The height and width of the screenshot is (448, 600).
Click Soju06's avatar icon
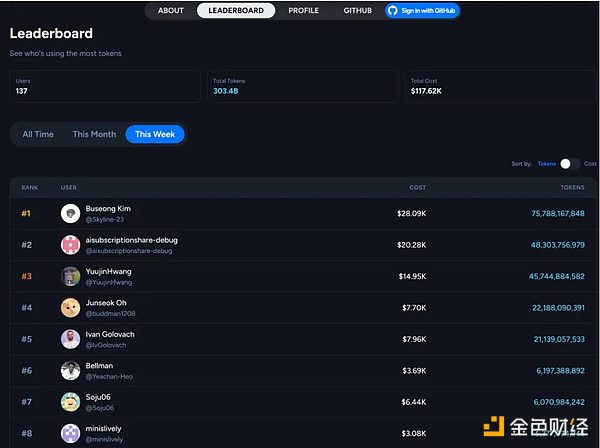[70, 402]
